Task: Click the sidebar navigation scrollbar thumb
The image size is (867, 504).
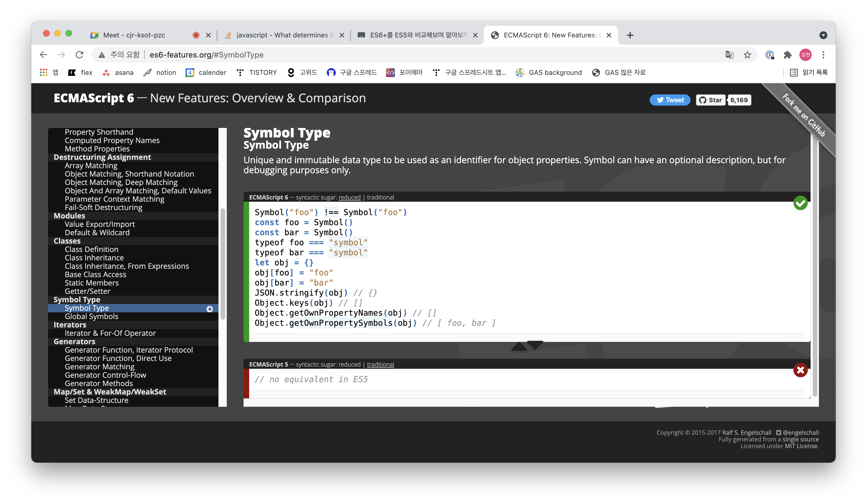Action: coord(223,263)
